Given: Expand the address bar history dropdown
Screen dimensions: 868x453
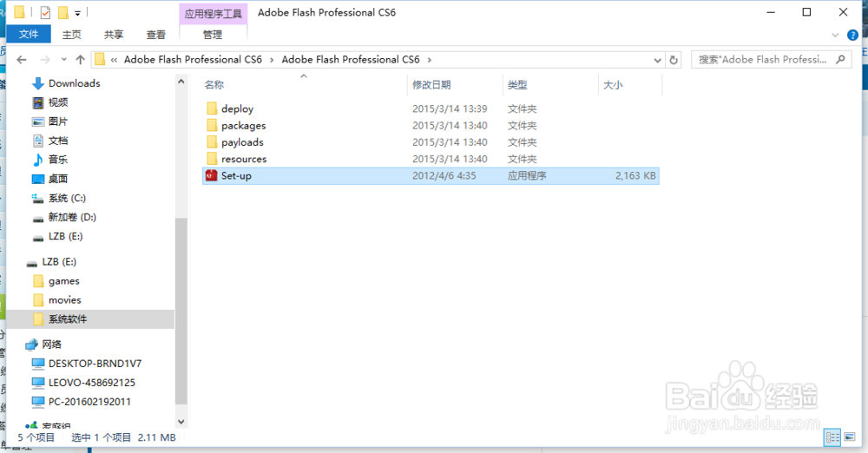Looking at the screenshot, I should [x=658, y=60].
